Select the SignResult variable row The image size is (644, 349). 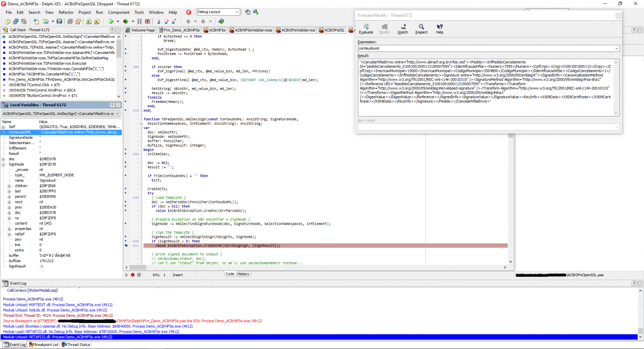61,266
